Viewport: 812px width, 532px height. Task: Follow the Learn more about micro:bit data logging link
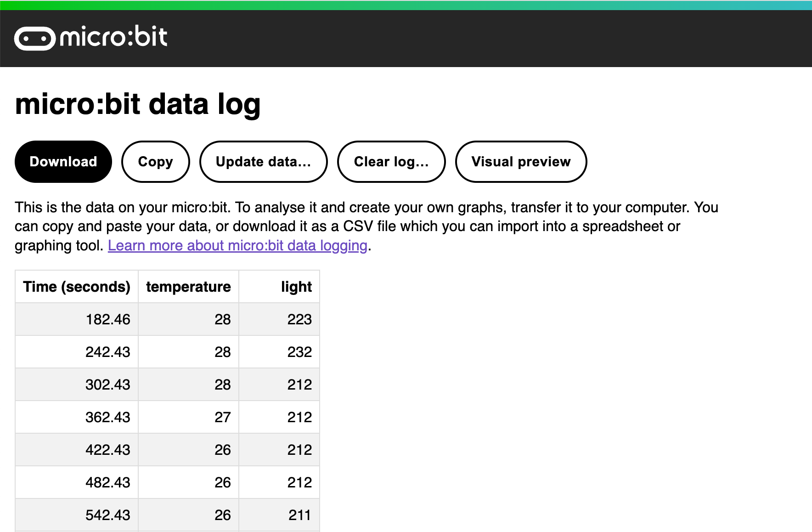click(238, 245)
